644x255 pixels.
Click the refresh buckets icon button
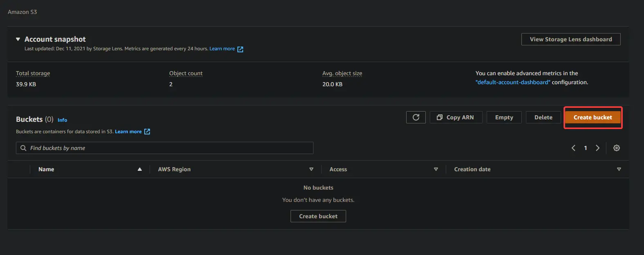416,117
